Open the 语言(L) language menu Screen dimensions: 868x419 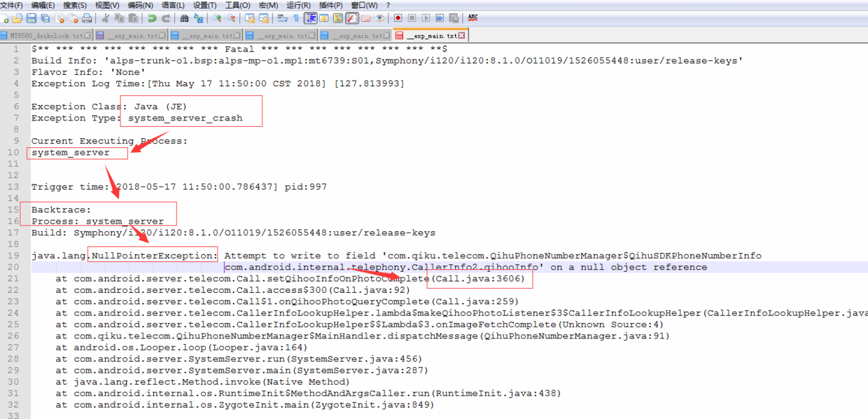pyautogui.click(x=172, y=5)
